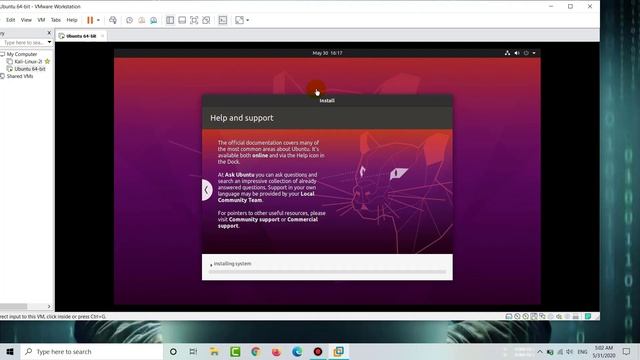Pause the VM with the orange pause button
Image resolution: width=640 pixels, height=360 pixels.
90,20
